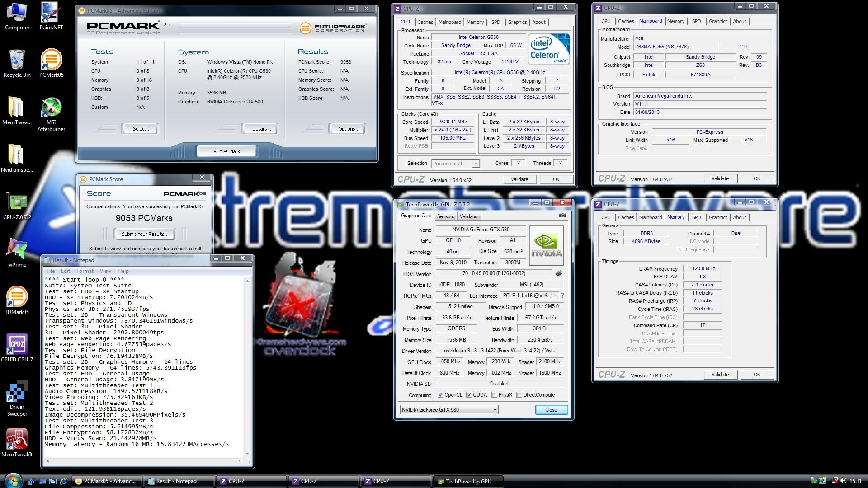Viewport: 868px width, 488px height.
Task: Click Notepad vertical scrollbar down arrow
Action: pos(247,453)
